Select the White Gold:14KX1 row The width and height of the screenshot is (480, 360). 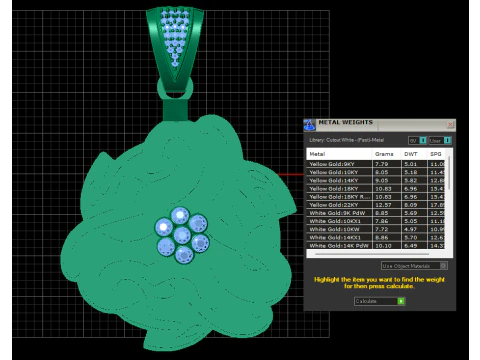(376, 237)
